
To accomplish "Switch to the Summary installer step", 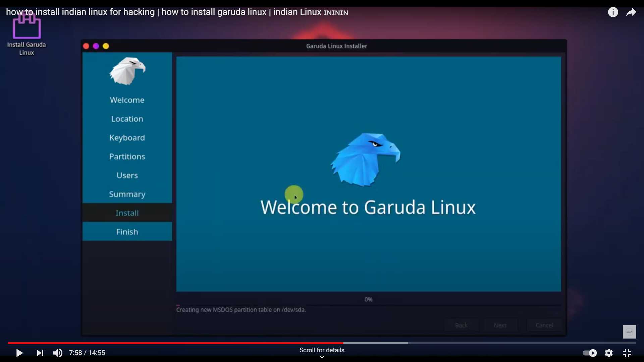I will [x=127, y=194].
